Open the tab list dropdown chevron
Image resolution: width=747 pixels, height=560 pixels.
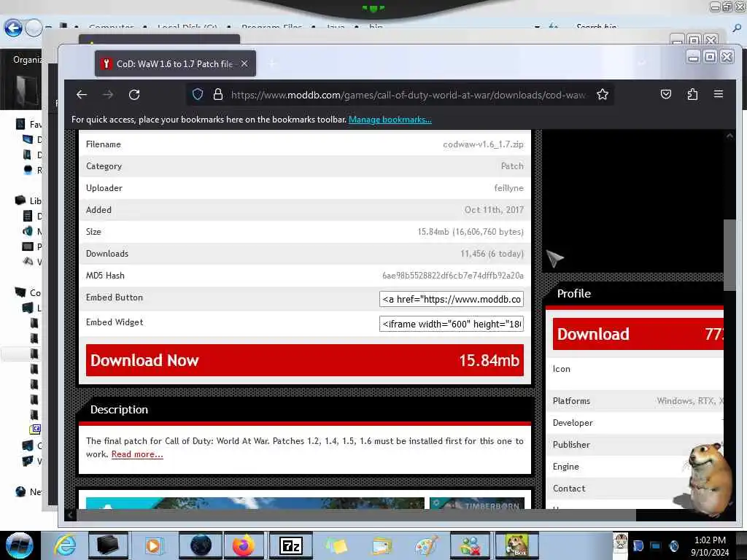[x=642, y=63]
